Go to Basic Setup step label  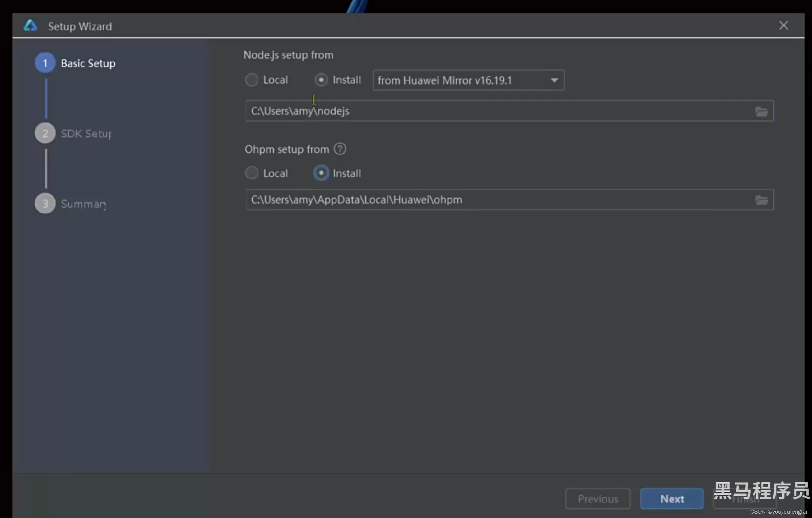(x=88, y=63)
